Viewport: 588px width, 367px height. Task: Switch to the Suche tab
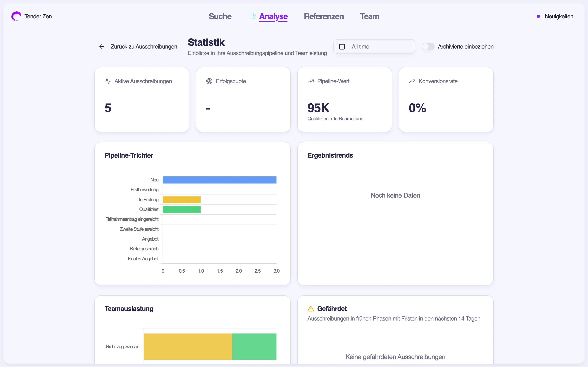tap(220, 16)
